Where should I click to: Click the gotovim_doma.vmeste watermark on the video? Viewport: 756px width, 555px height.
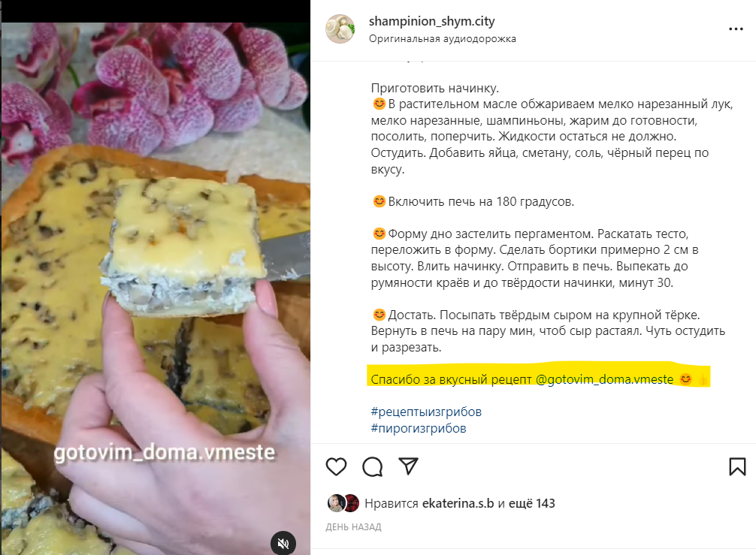pyautogui.click(x=165, y=452)
